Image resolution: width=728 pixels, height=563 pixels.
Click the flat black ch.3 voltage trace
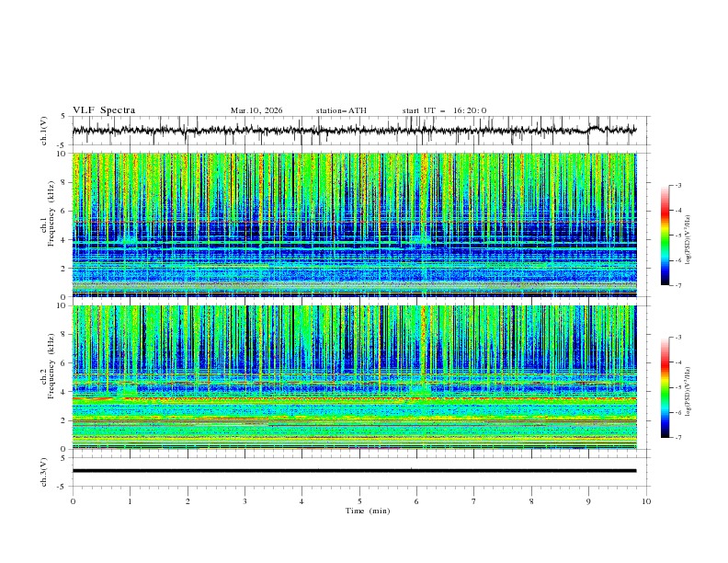click(x=355, y=471)
